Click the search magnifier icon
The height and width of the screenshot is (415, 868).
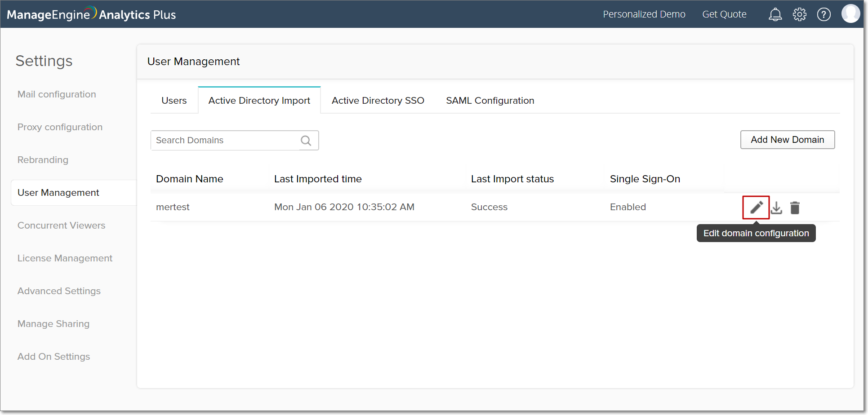tap(306, 141)
